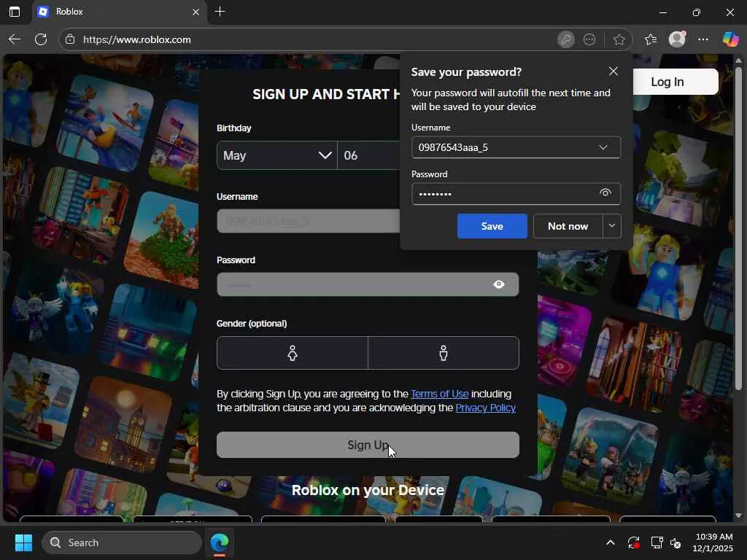Open the tab actions menu icon
Screen dimensions: 747x560
click(x=15, y=12)
